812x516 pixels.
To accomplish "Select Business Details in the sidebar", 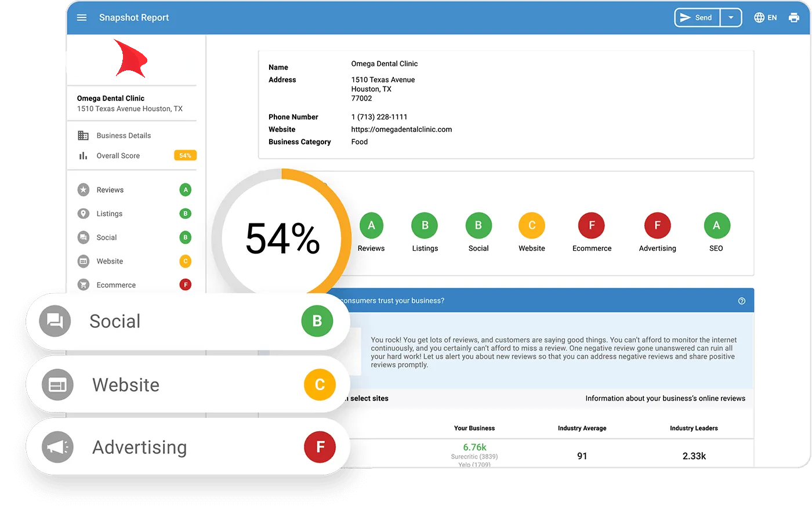I will coord(123,135).
